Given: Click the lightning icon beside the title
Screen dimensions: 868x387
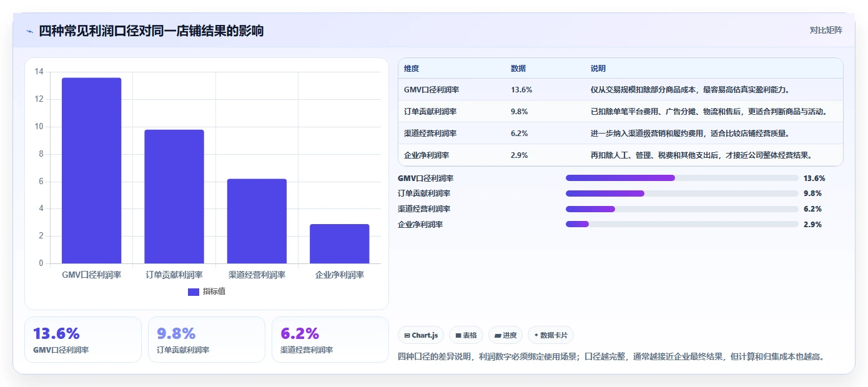Looking at the screenshot, I should click(29, 31).
